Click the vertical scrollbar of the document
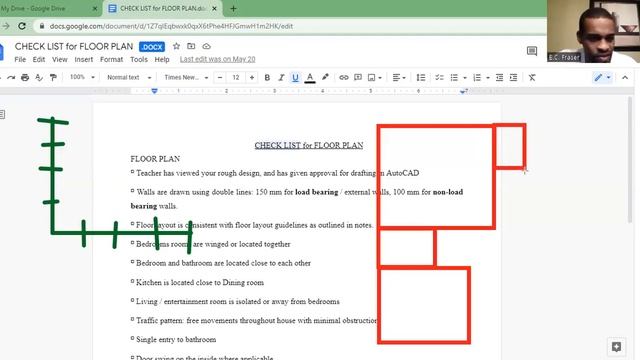Image resolution: width=640 pixels, height=360 pixels. click(x=630, y=160)
